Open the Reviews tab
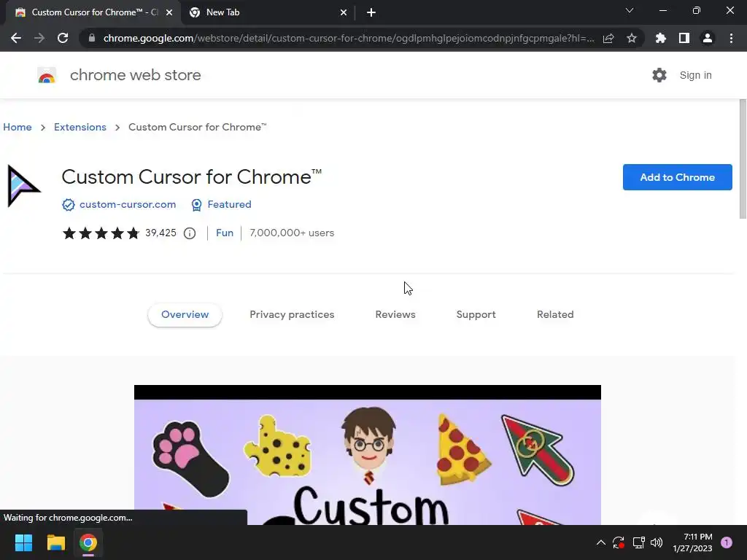The image size is (747, 560). point(395,315)
